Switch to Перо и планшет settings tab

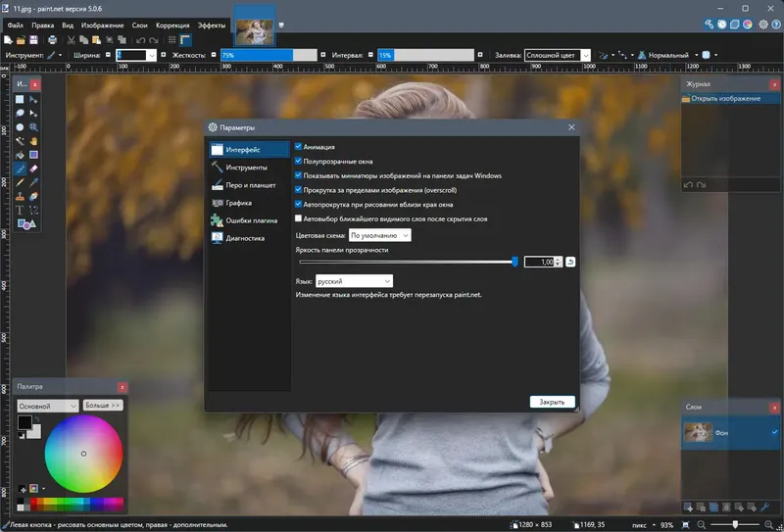[249, 185]
